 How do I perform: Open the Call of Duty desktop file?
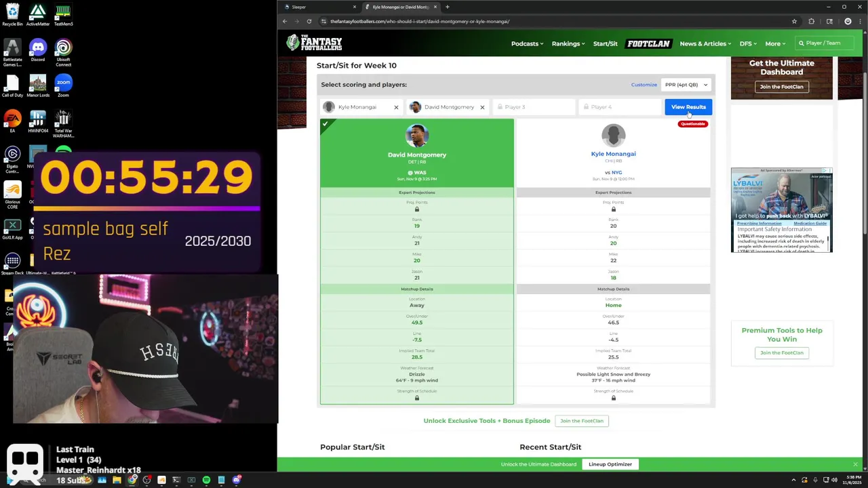pyautogui.click(x=12, y=86)
